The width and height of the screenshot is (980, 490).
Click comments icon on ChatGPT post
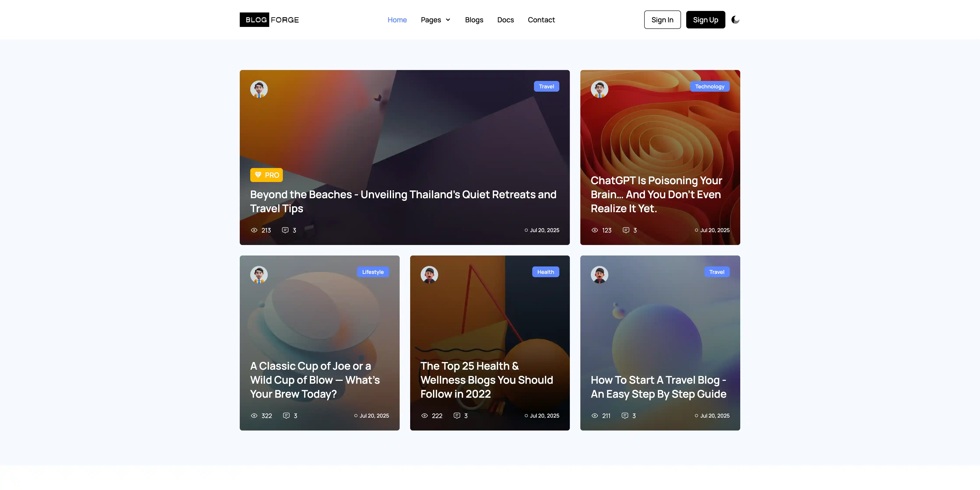pyautogui.click(x=626, y=230)
